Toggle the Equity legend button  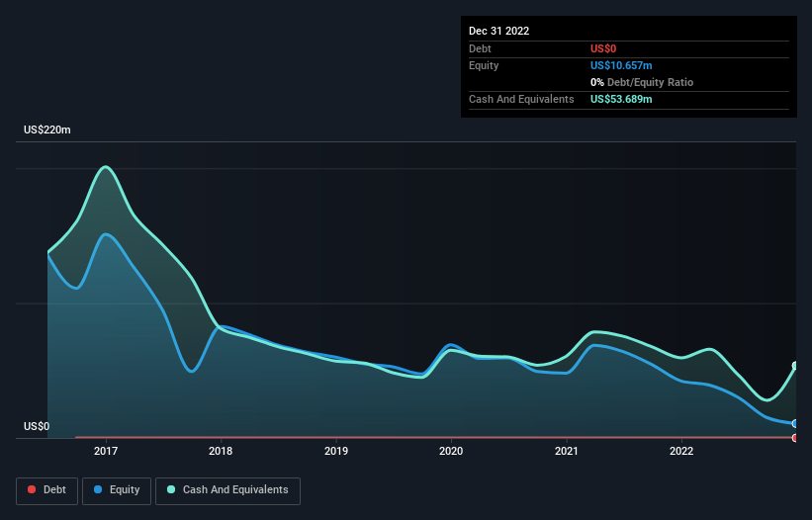point(117,490)
